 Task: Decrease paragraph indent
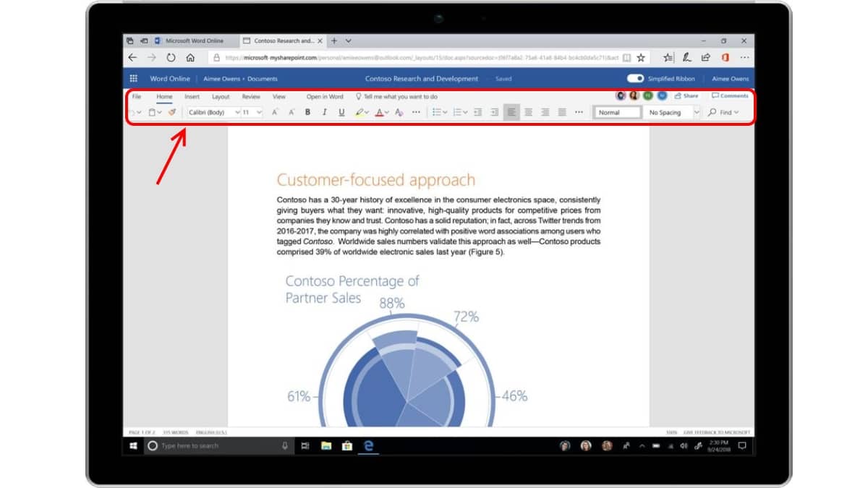coord(477,112)
